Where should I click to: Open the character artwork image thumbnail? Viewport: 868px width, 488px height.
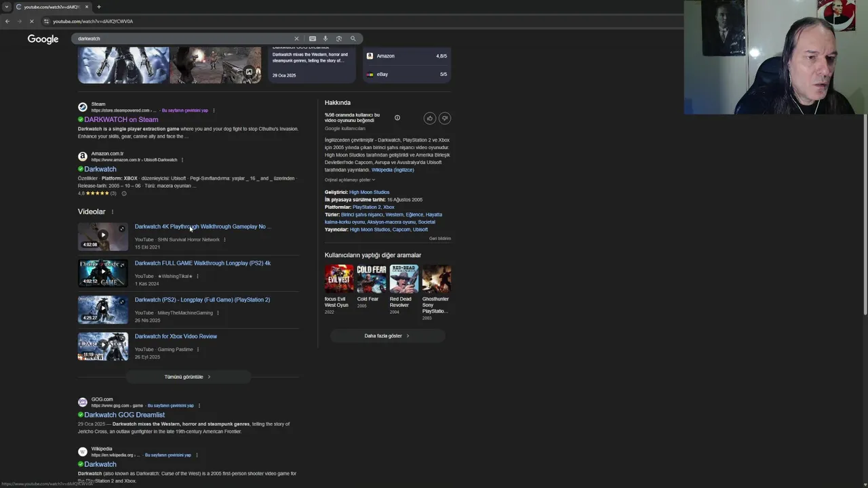pos(123,65)
